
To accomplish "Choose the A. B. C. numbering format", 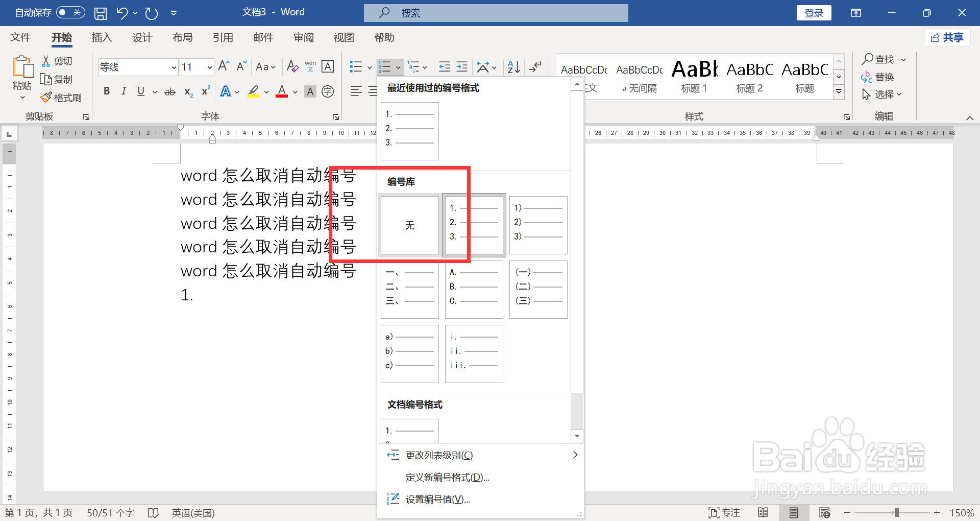I will click(474, 290).
